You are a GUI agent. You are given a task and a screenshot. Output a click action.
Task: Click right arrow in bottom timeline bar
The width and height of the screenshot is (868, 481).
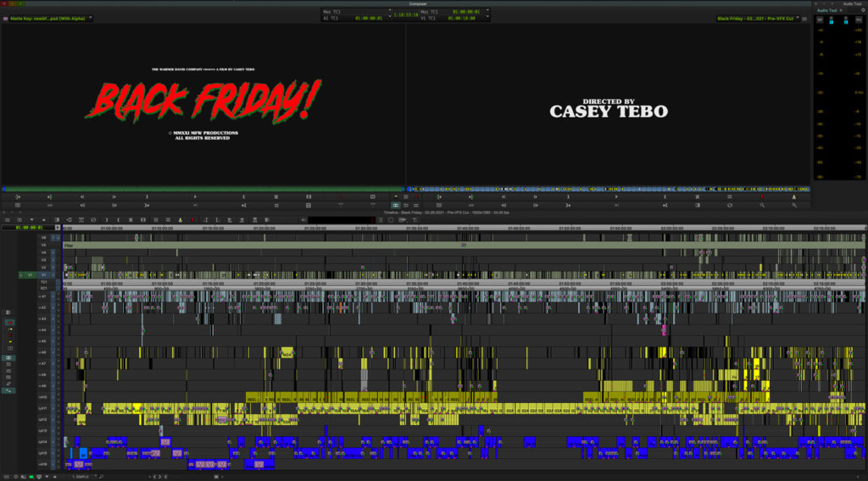(x=160, y=477)
